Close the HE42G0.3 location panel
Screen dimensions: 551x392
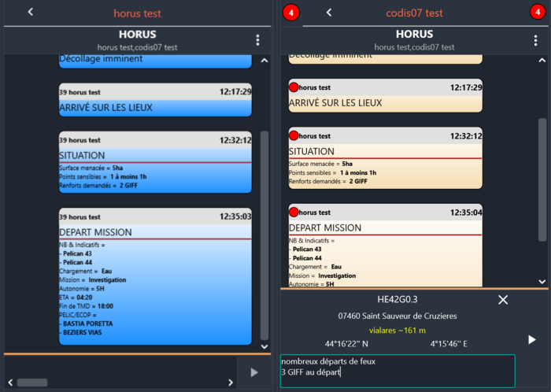point(504,300)
